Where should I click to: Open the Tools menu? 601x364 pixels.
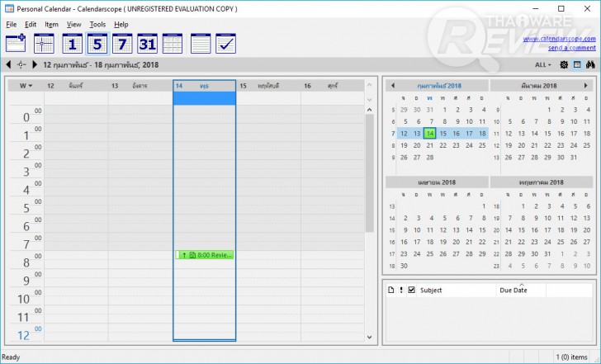tap(97, 25)
